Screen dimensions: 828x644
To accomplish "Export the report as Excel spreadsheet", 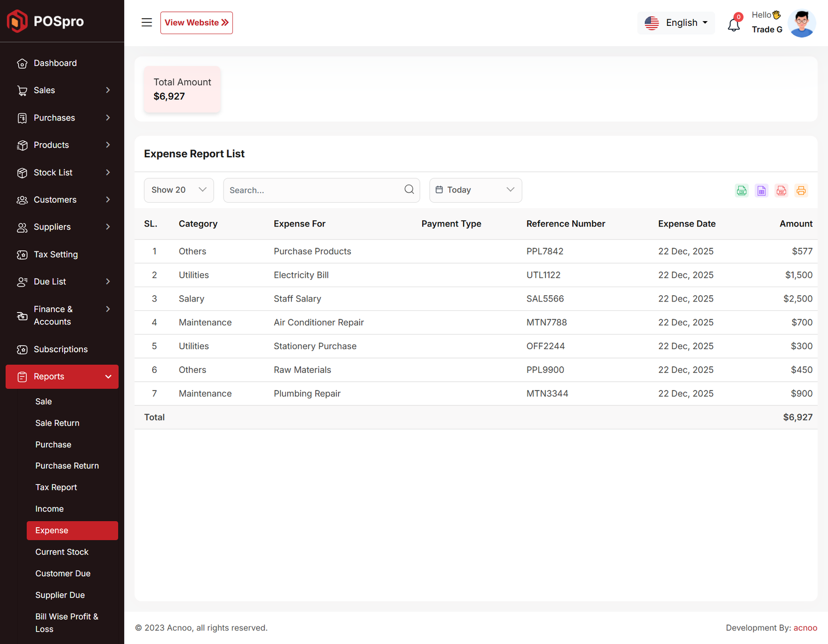I will tap(761, 190).
